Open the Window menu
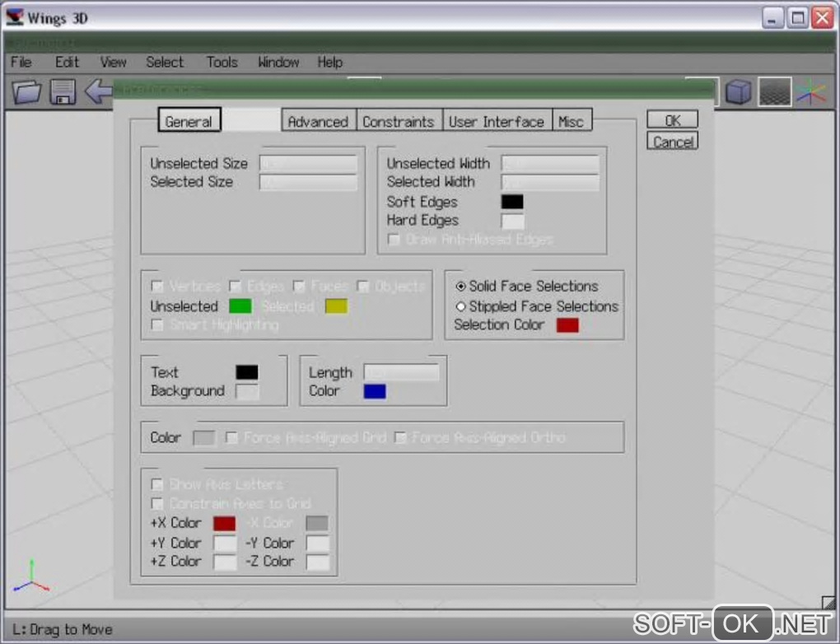The height and width of the screenshot is (644, 840). click(278, 62)
